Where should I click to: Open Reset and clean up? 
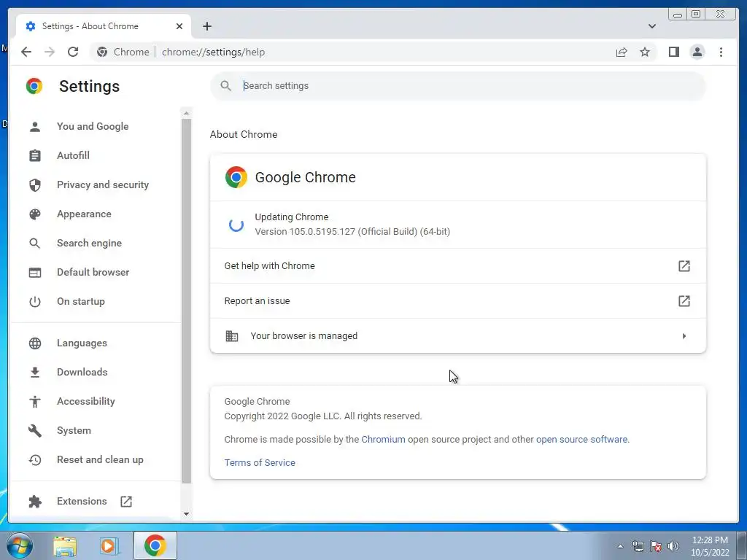click(100, 459)
